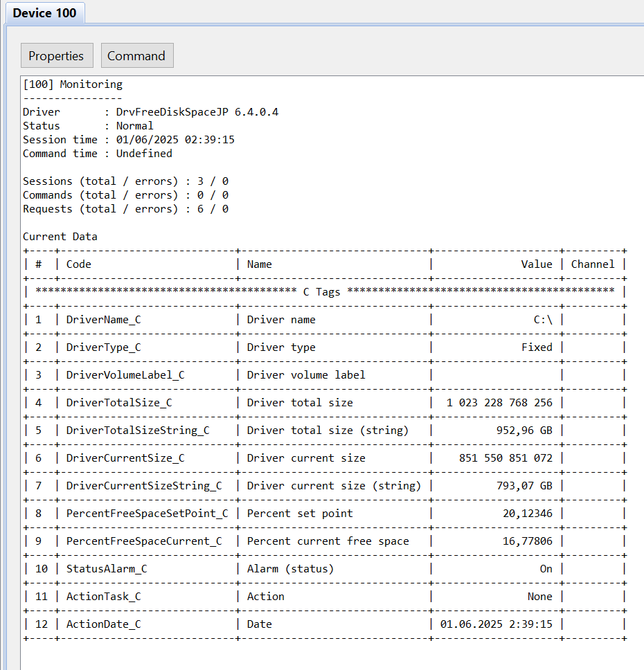Click the 'Driver total size (string)' name cell
Viewport: 644px width, 670px height.
click(x=328, y=431)
